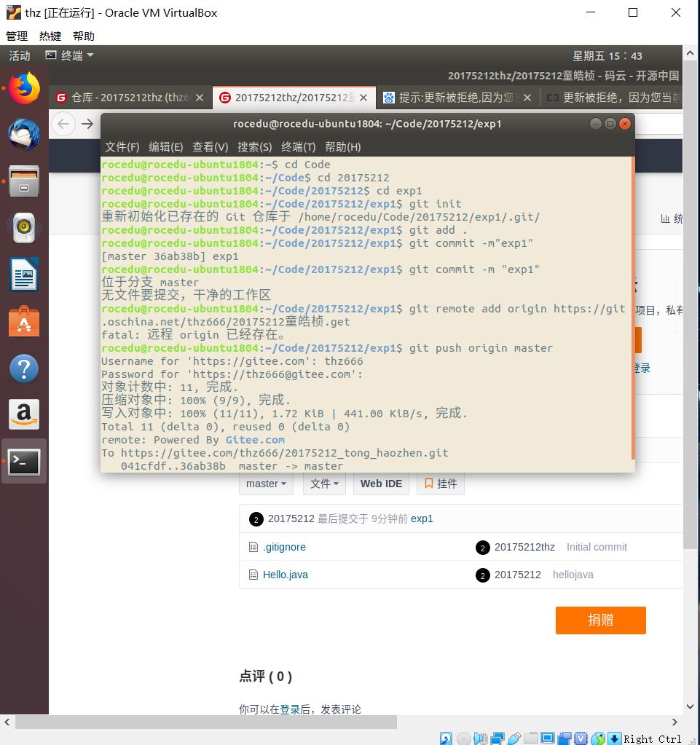
Task: Open VirtualBox 热键 menu
Action: click(50, 36)
